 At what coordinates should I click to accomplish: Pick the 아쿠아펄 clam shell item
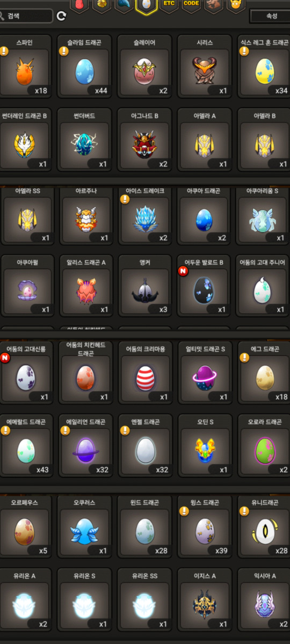pyautogui.click(x=25, y=286)
